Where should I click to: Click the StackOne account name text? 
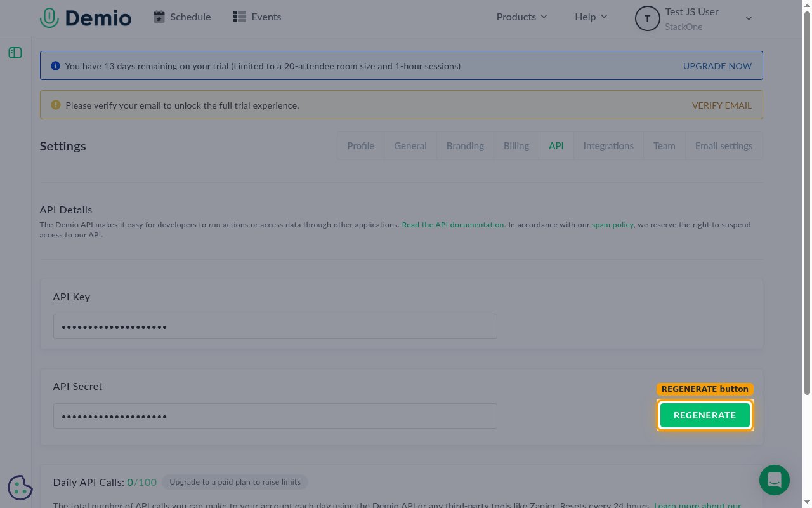click(x=683, y=27)
